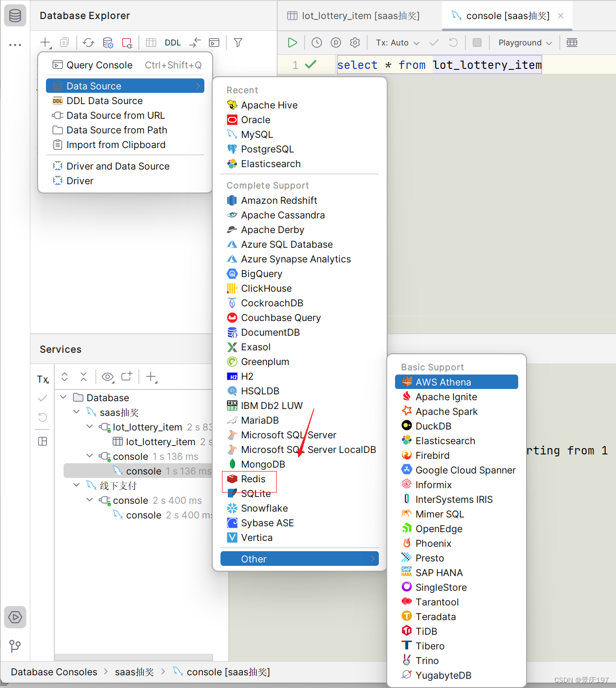Screen dimensions: 616x688
Task: Click the rollback arrow in console toolbar
Action: point(453,43)
